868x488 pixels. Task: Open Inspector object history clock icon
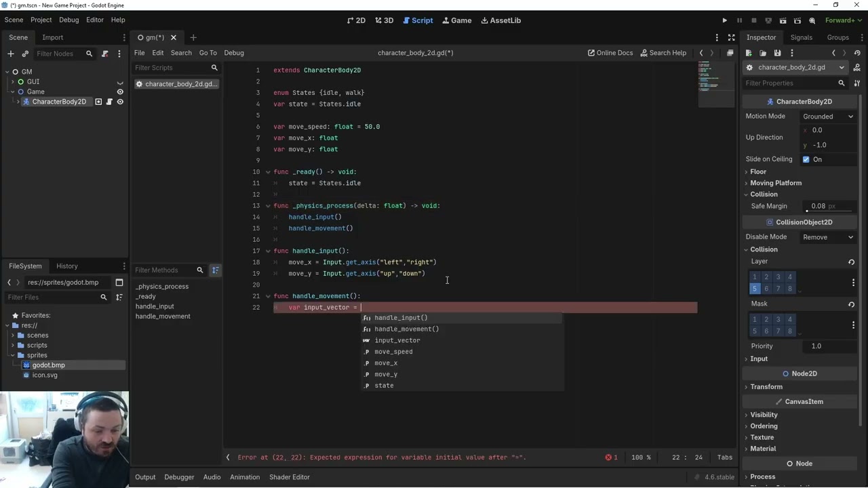pos(858,53)
